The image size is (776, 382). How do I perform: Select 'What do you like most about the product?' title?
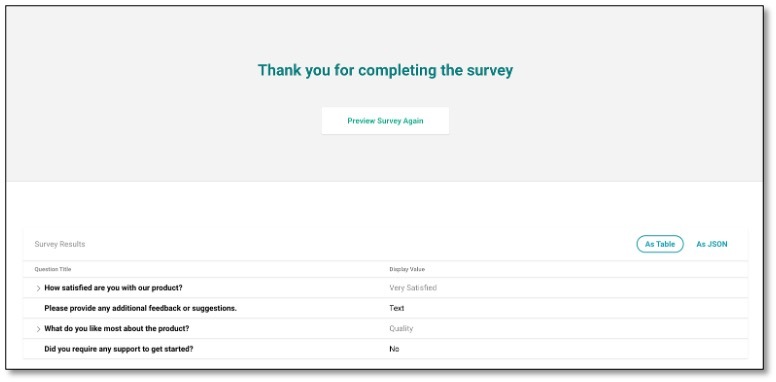click(117, 329)
